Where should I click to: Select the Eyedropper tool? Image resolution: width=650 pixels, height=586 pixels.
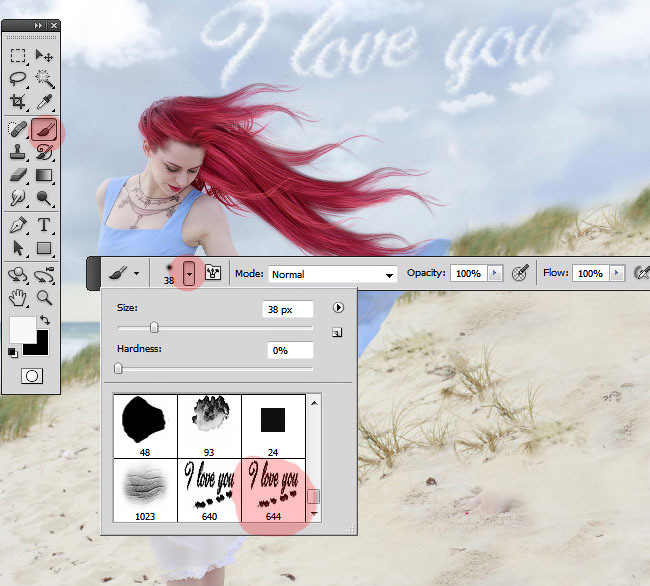click(44, 102)
